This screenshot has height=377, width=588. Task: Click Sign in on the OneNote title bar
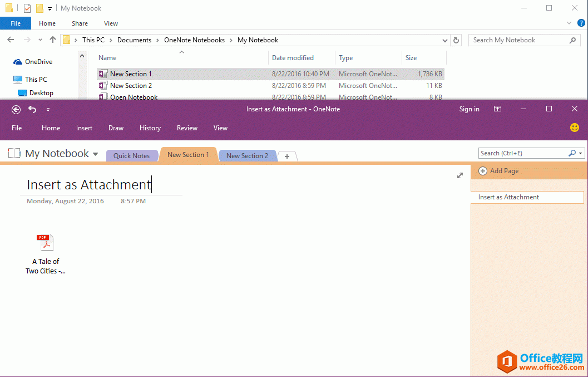[469, 109]
